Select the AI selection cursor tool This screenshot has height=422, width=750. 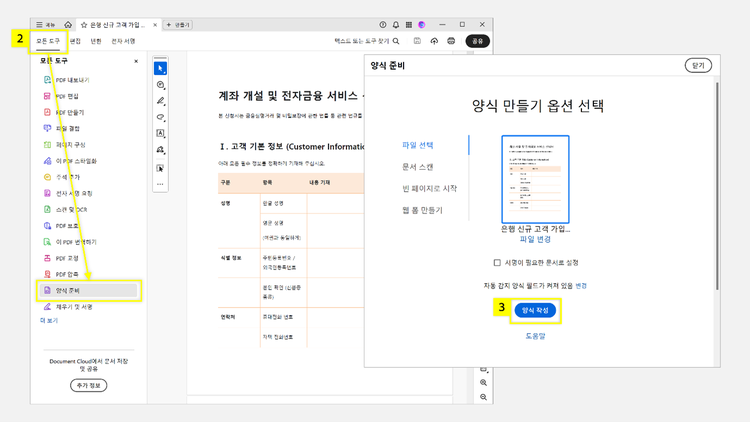tap(160, 168)
